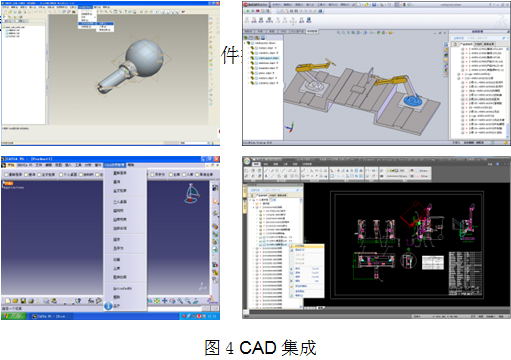Open the highlighted menu in the CATIA menu bar
This screenshot has width=511, height=360.
point(114,165)
